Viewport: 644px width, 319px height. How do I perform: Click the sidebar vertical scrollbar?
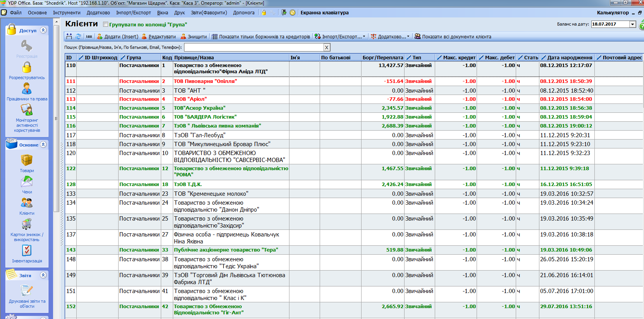tap(56, 118)
